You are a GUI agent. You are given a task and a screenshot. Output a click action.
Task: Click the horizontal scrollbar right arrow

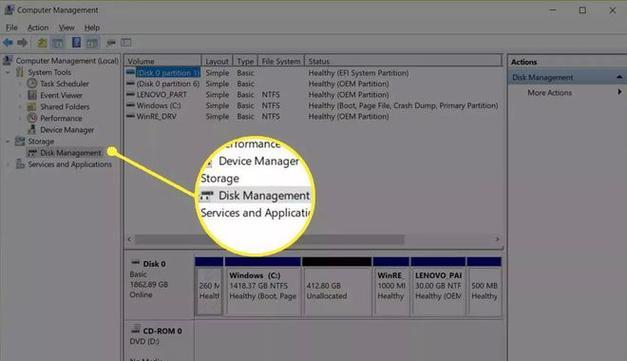pyautogui.click(x=497, y=239)
